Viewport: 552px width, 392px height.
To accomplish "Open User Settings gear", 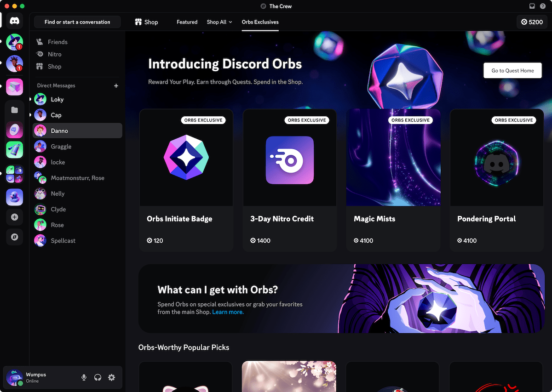I will click(111, 377).
